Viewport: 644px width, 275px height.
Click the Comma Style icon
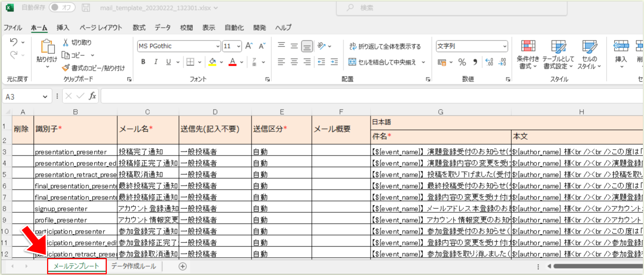click(475, 62)
